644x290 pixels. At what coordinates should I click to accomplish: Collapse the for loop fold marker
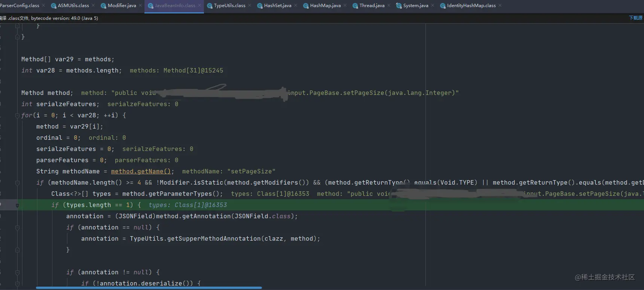tap(17, 115)
